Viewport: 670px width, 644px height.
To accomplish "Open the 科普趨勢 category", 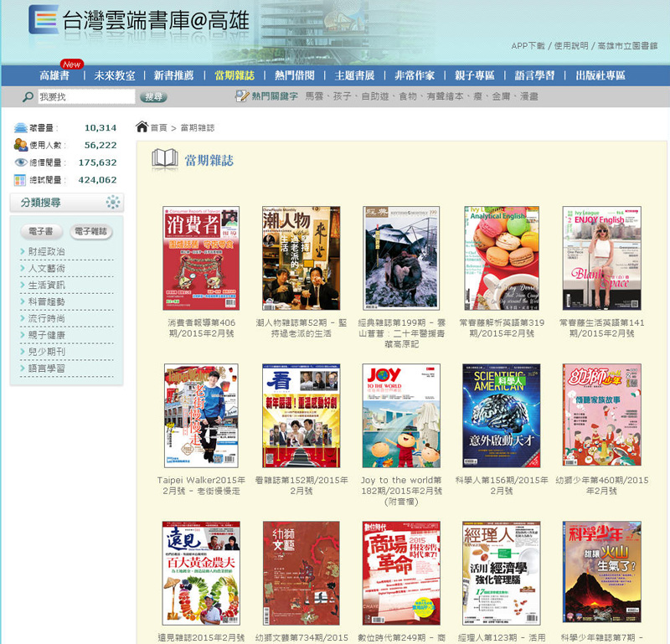I will pyautogui.click(x=46, y=301).
